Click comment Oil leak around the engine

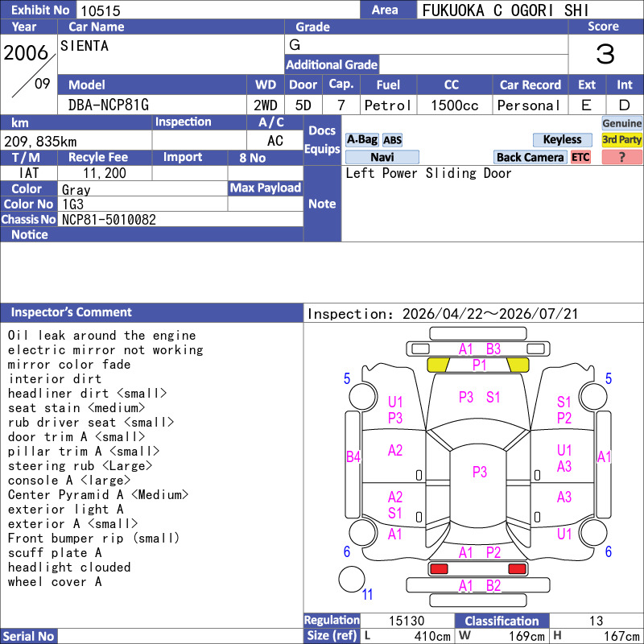point(102,336)
